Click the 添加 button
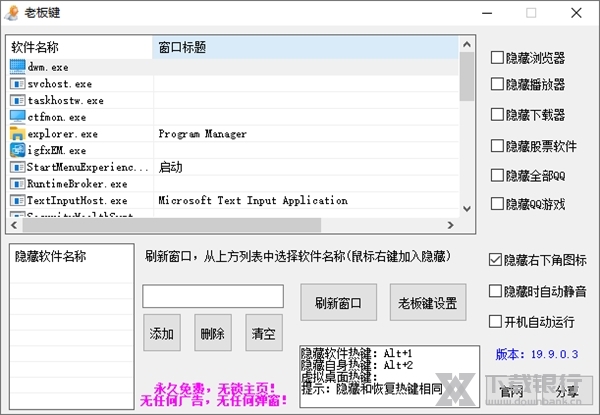Image resolution: width=600 pixels, height=415 pixels. pos(161,333)
